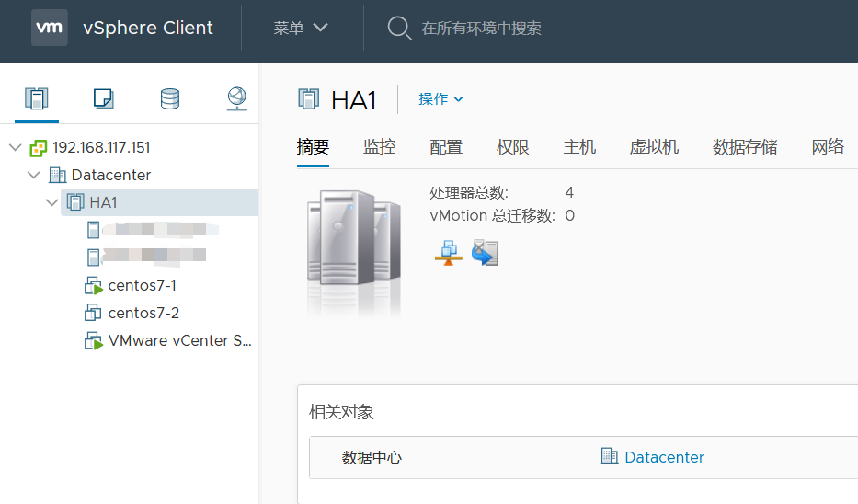
Task: Click the search magnifier icon
Action: point(399,28)
